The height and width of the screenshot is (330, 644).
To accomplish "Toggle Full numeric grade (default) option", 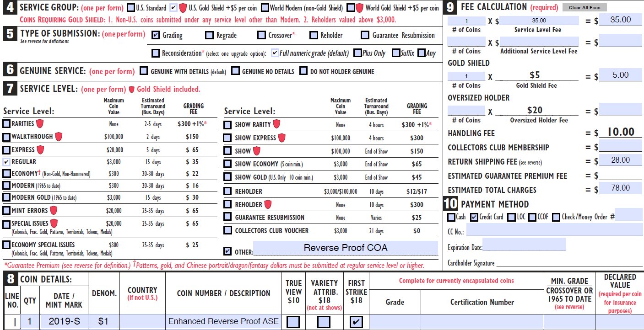I will (x=275, y=53).
